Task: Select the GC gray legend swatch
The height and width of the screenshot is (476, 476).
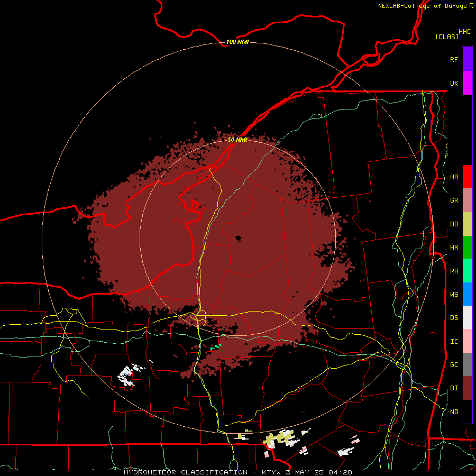Action: tap(467, 364)
